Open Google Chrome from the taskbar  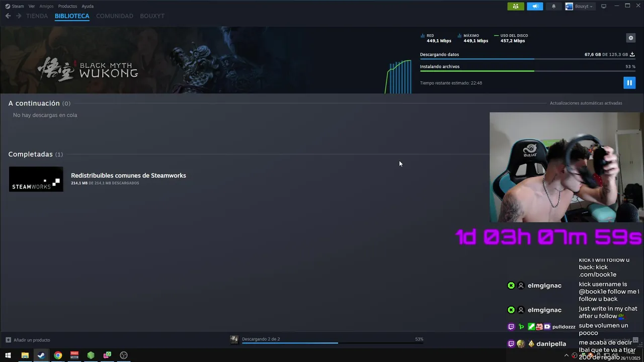click(58, 355)
